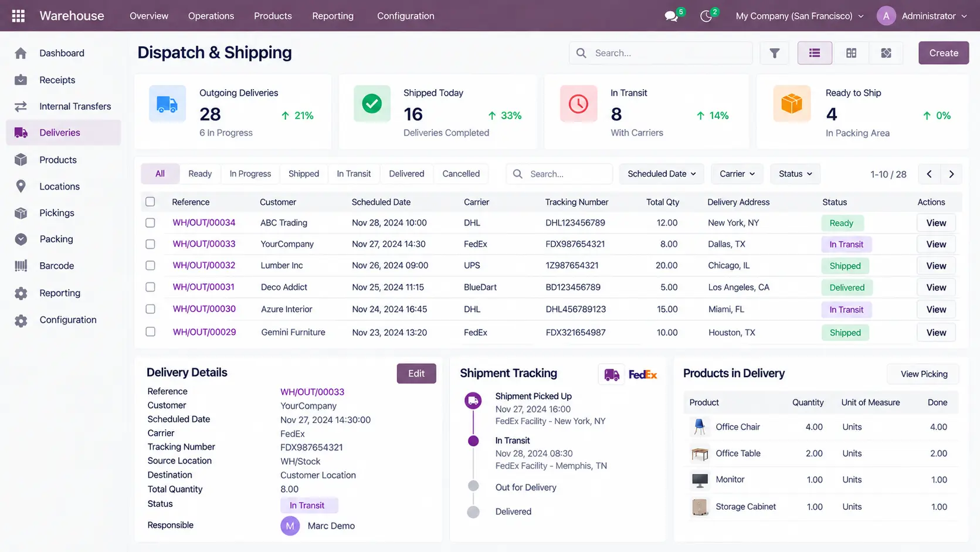Image resolution: width=980 pixels, height=552 pixels.
Task: Go to the next page arrow
Action: 951,174
